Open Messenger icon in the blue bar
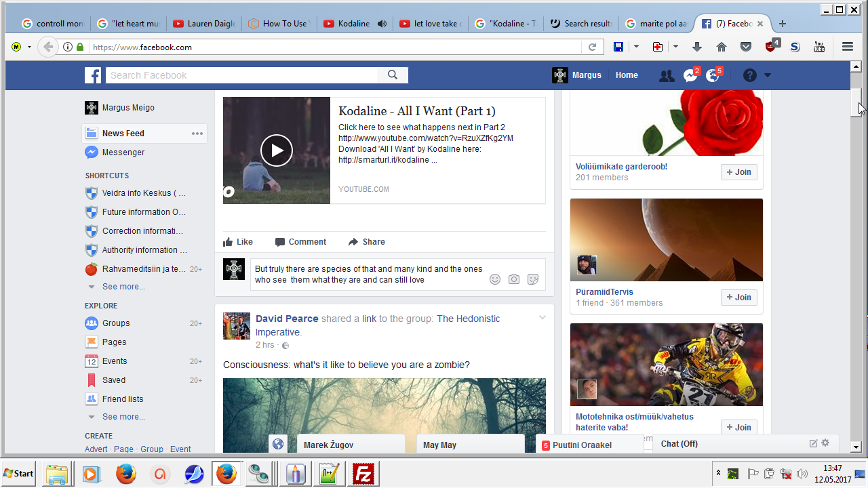868x488 pixels. 690,76
